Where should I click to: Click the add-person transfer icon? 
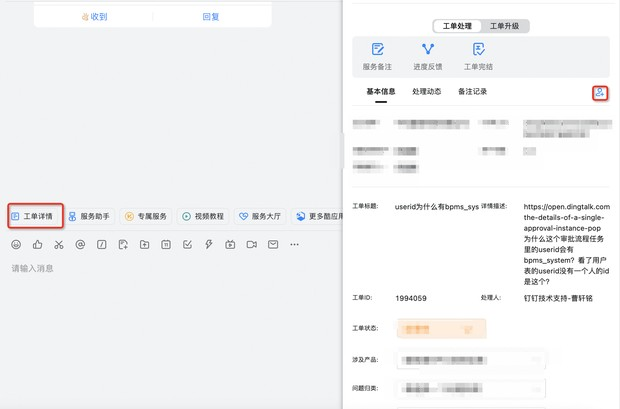pos(600,93)
